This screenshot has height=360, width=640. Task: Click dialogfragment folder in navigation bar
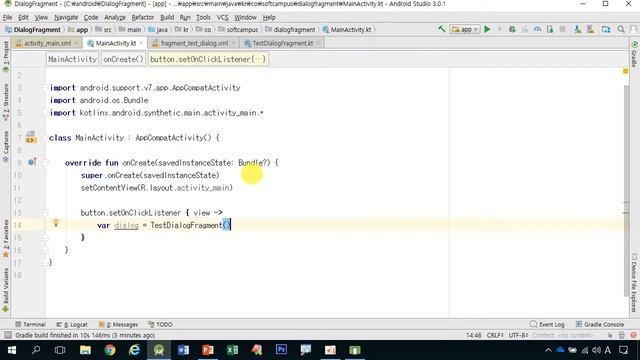(x=290, y=29)
